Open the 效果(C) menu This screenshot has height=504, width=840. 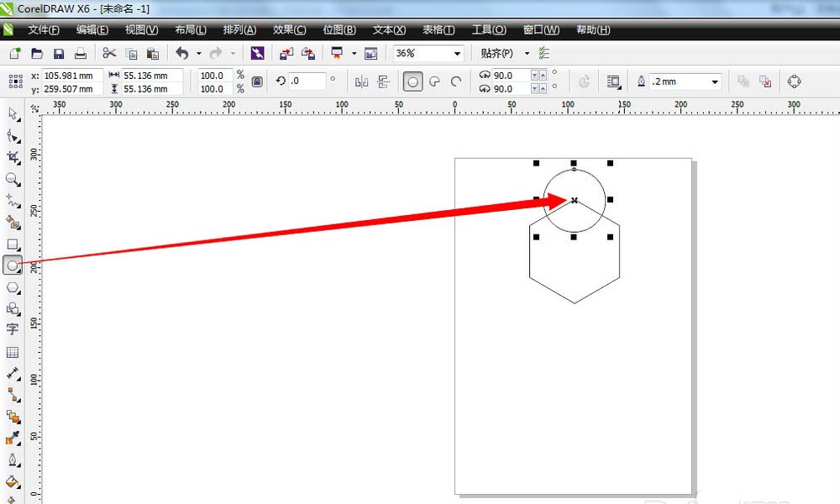289,29
